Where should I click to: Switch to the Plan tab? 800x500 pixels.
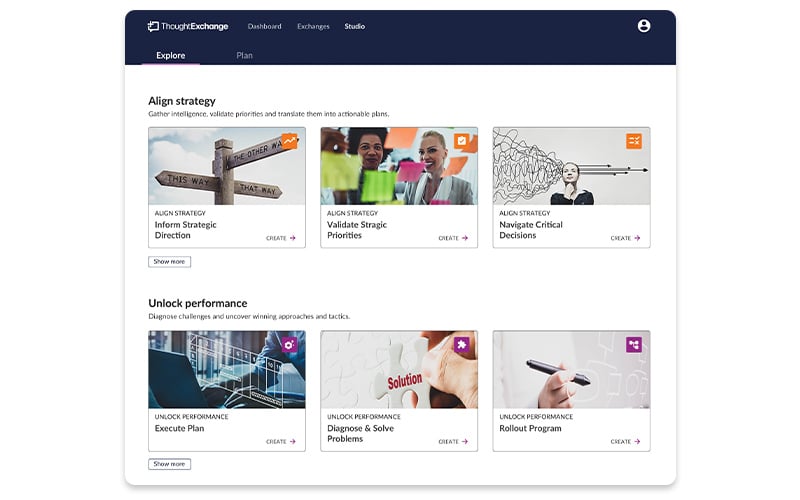(x=244, y=55)
